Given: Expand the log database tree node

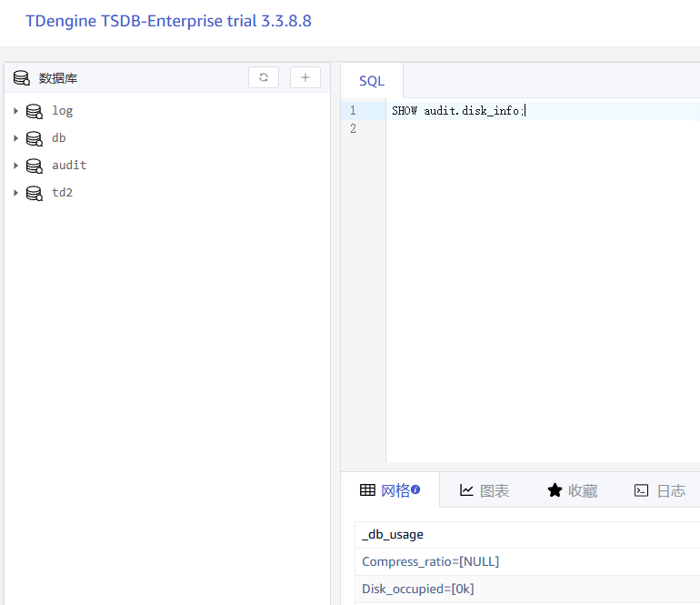Looking at the screenshot, I should (x=15, y=111).
